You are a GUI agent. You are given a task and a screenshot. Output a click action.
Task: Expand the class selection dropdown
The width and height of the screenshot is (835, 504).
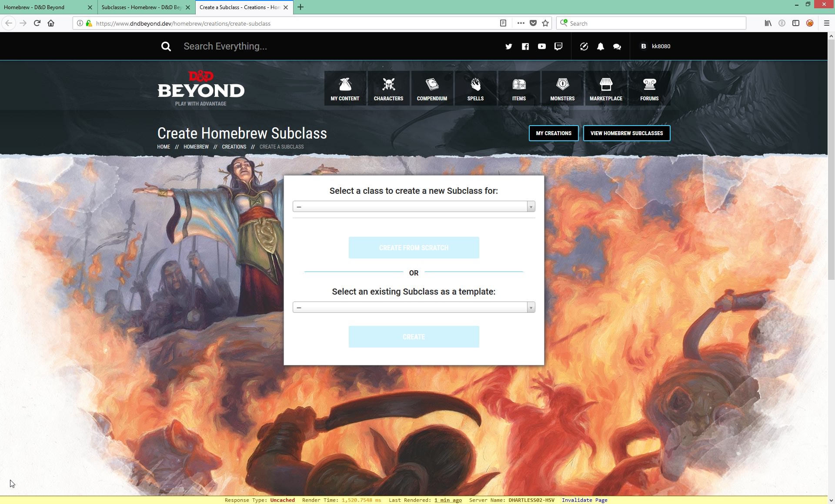point(414,207)
